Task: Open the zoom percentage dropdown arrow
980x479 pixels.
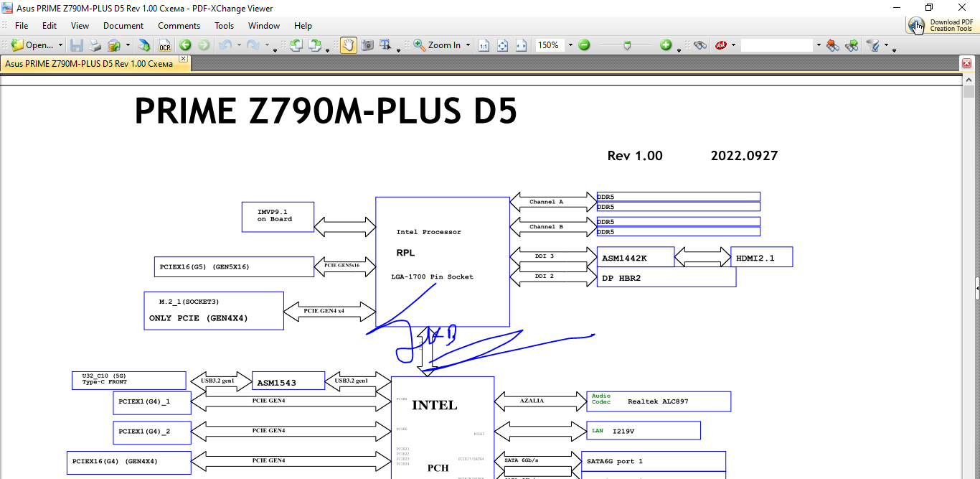Action: tap(570, 45)
